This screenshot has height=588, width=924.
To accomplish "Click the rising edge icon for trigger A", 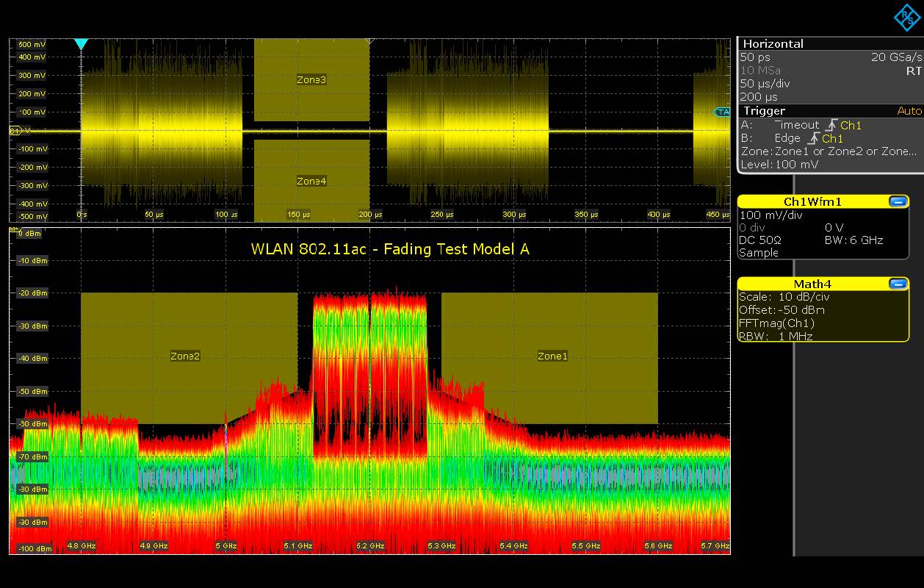I will pos(830,126).
